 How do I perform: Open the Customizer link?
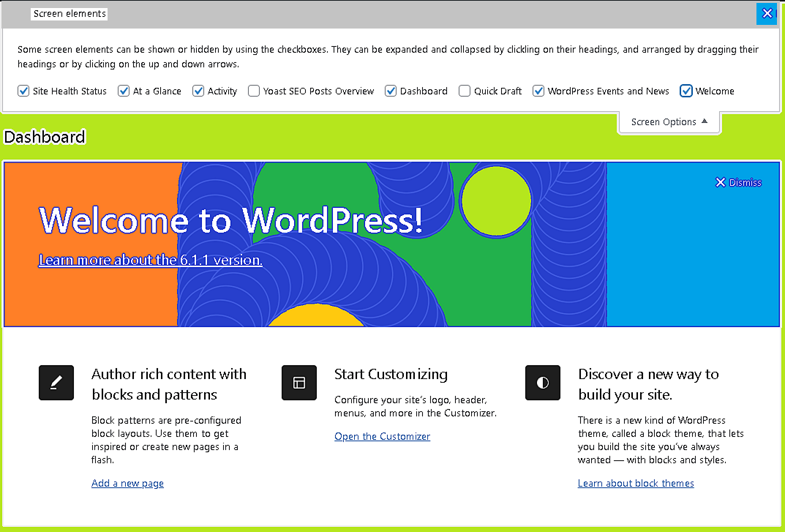[382, 436]
